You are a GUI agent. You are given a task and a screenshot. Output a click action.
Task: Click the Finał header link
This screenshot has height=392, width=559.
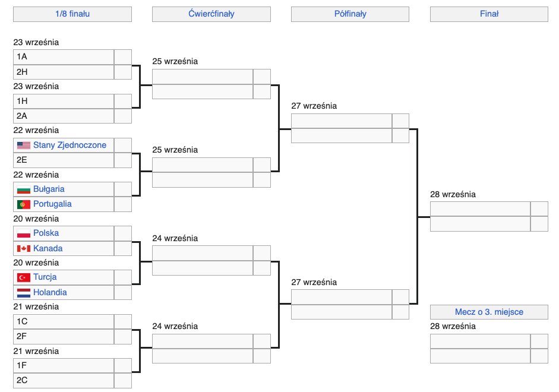(489, 14)
